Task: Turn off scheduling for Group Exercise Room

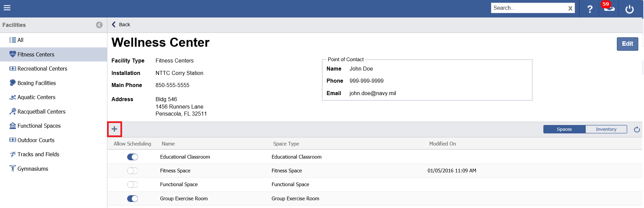Action: [x=132, y=199]
